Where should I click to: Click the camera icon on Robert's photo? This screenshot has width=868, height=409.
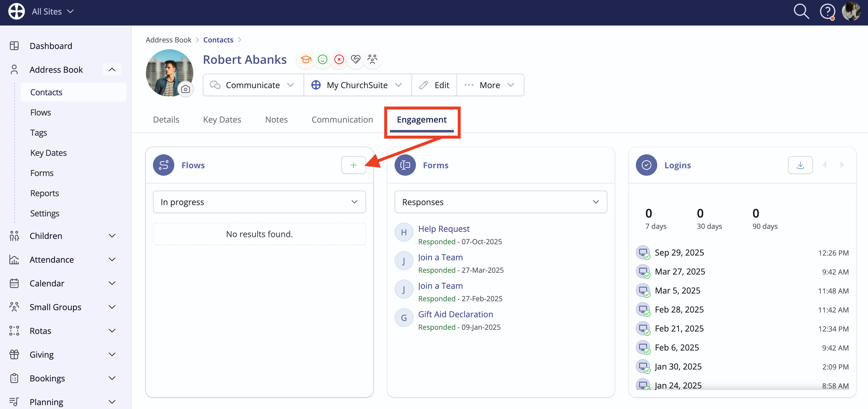(185, 89)
